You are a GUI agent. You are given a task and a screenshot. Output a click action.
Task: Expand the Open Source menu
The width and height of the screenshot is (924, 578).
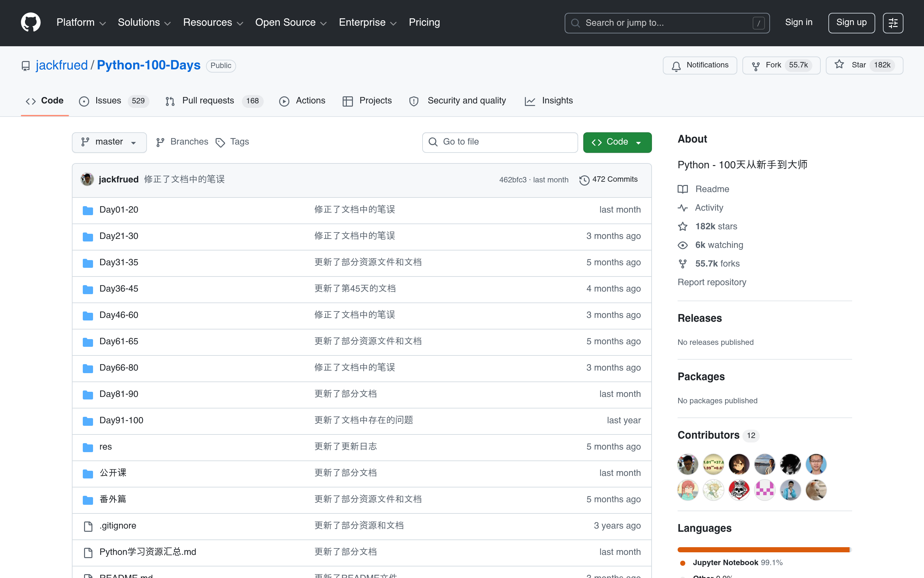(x=291, y=22)
